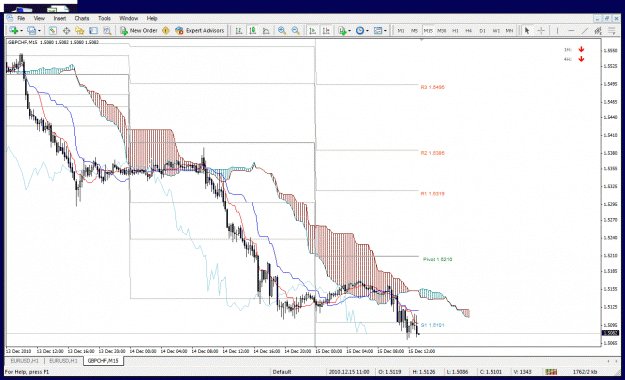
Task: Select the trendline drawing tool
Action: tap(584, 30)
